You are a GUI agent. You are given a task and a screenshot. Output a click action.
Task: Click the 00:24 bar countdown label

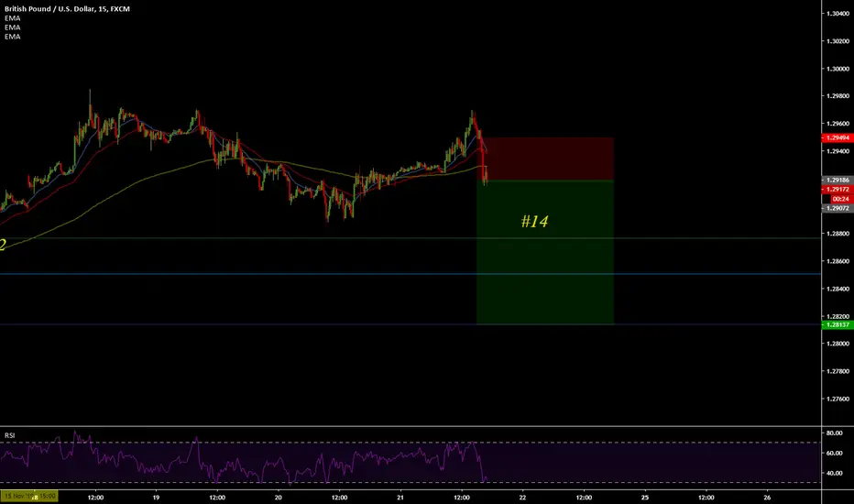pos(840,199)
